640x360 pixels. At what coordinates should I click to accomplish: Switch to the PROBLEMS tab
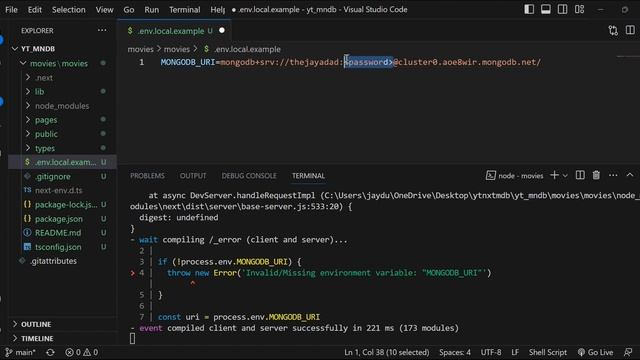(147, 176)
